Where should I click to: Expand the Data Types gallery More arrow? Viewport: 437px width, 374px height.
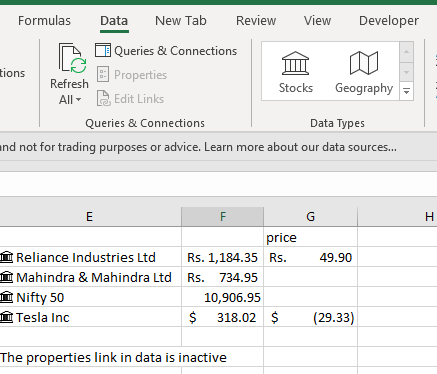coord(406,91)
